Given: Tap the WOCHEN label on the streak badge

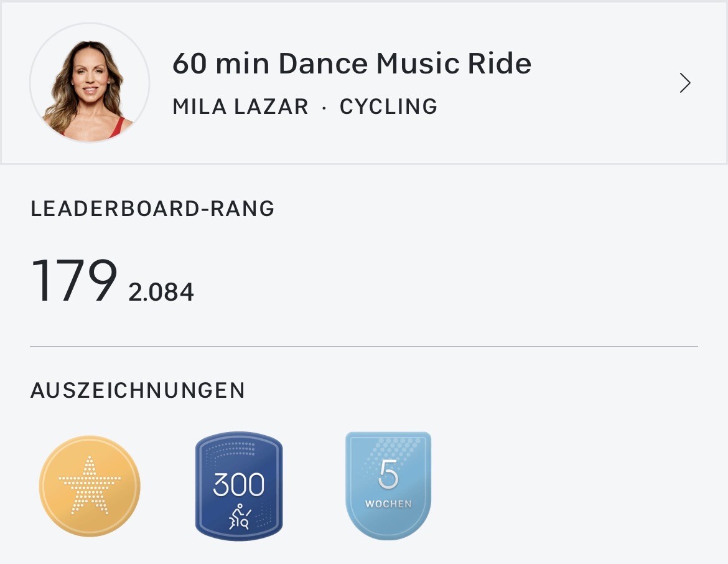Looking at the screenshot, I should [x=388, y=504].
